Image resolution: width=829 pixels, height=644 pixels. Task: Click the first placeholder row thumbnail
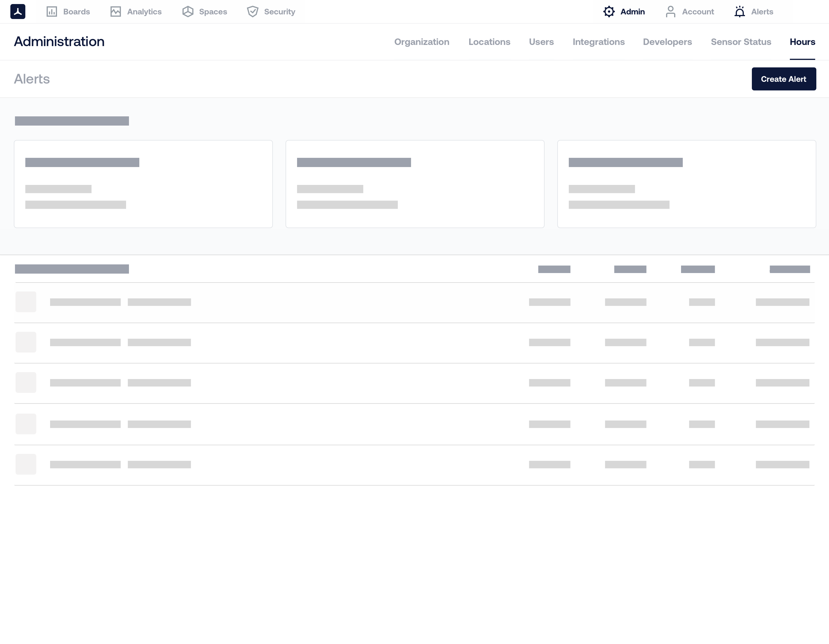point(26,302)
